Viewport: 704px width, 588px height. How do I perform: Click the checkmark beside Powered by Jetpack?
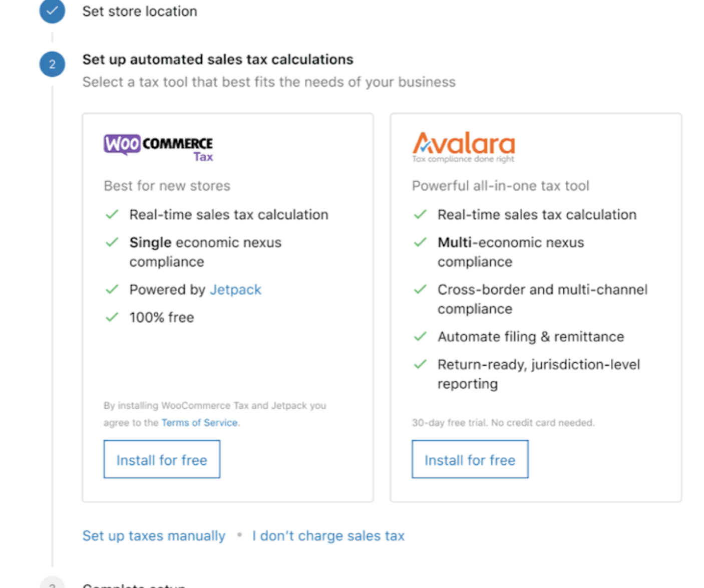(111, 289)
